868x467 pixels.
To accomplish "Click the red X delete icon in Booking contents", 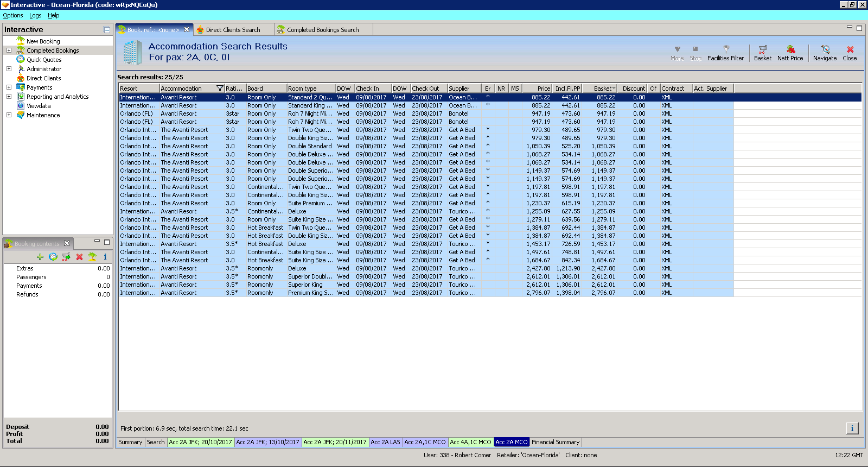I will (79, 257).
